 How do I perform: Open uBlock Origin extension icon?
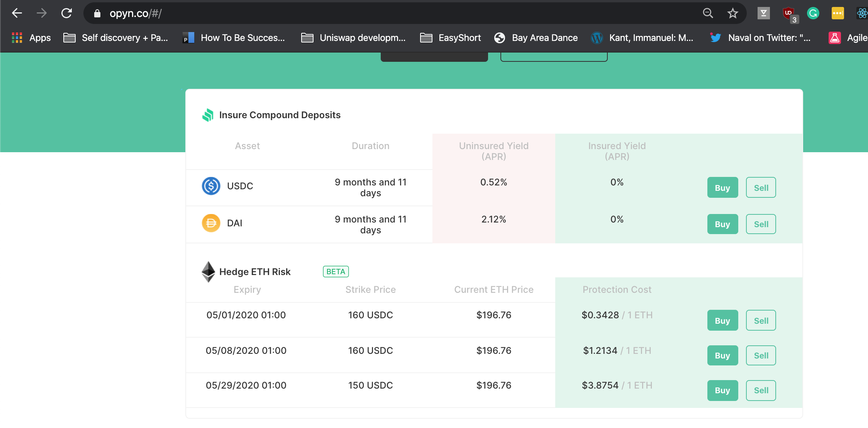pyautogui.click(x=788, y=14)
